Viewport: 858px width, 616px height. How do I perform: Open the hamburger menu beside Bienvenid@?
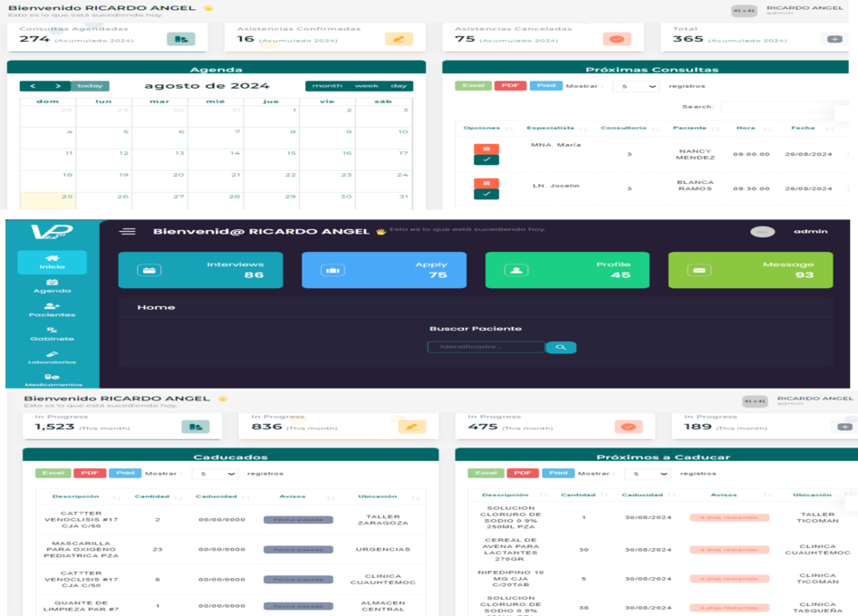pyautogui.click(x=128, y=231)
